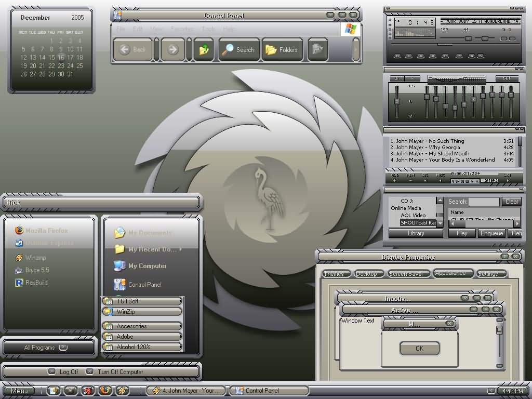Image resolution: width=532 pixels, height=399 pixels.
Task: Toggle equalizer AUTO button
Action: click(413, 78)
